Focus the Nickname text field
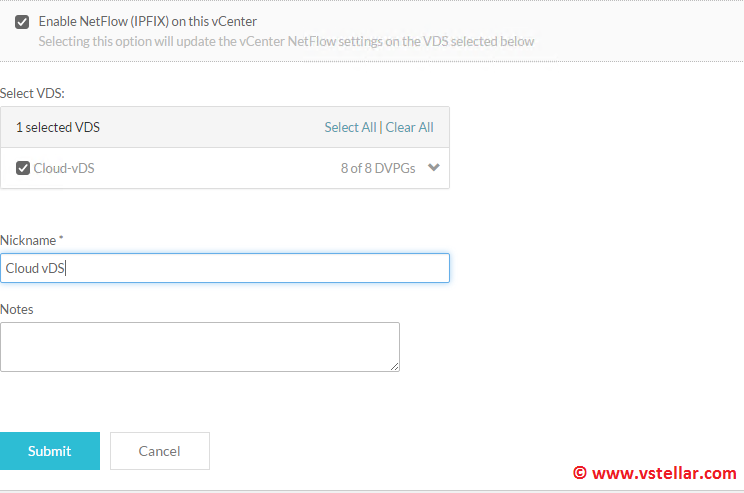744x493 pixels. point(224,268)
